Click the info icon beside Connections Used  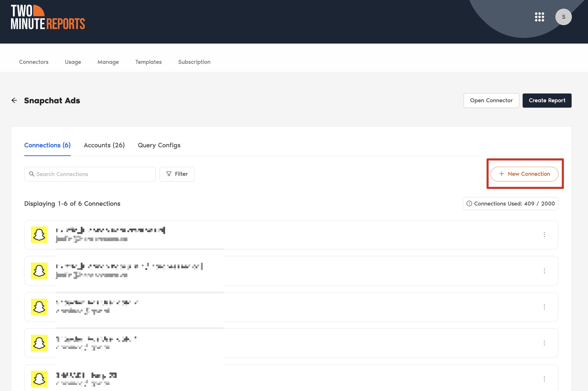point(469,203)
